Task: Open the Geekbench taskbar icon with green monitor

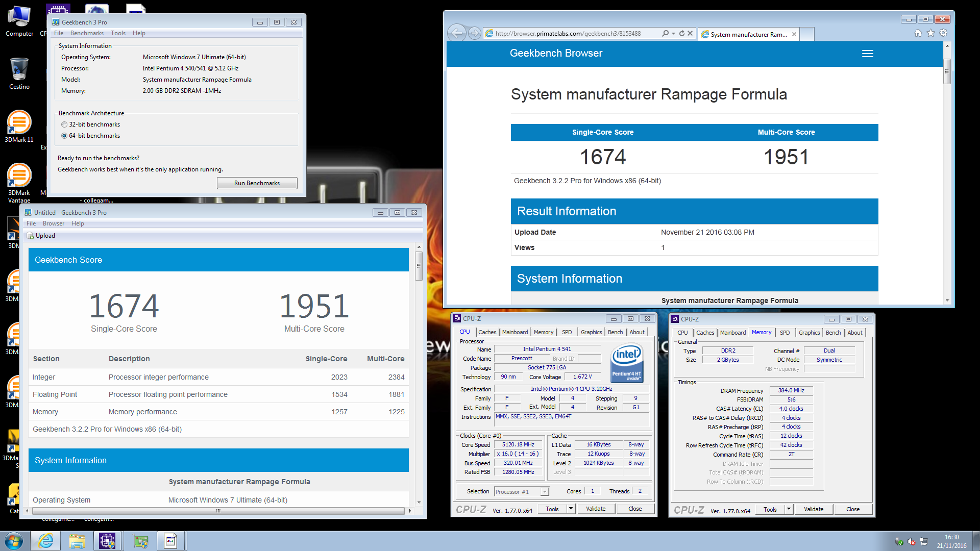Action: click(140, 541)
